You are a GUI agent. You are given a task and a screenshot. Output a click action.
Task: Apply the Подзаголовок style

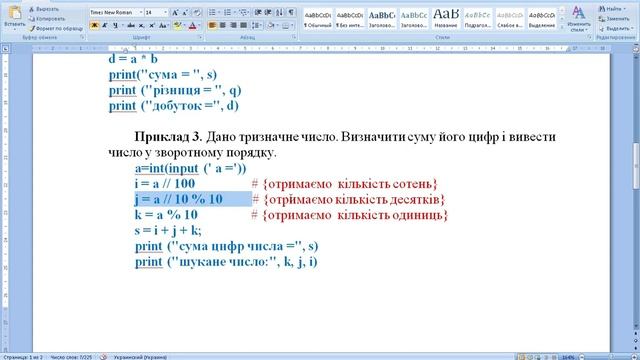click(478, 19)
